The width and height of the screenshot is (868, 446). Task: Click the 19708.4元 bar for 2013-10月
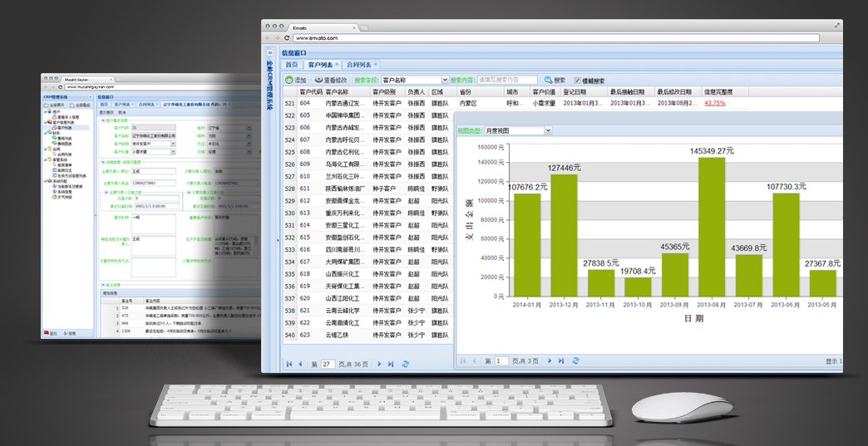638,287
